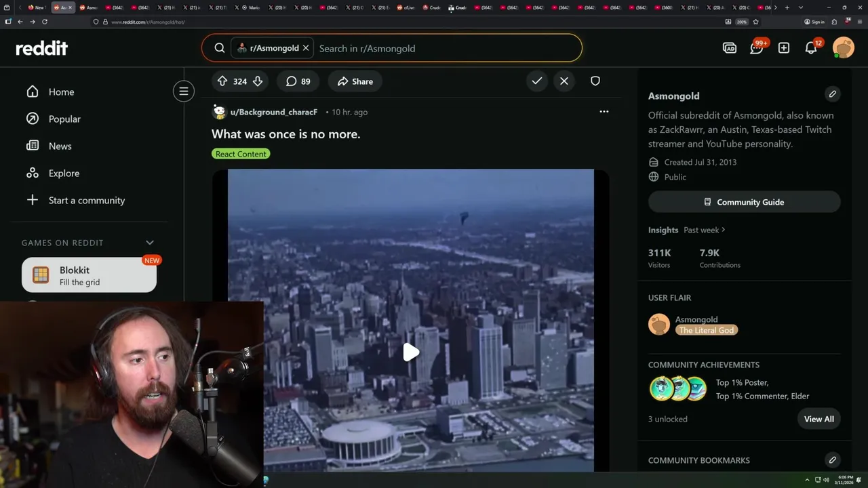Click the 311K Visitors stat
868x488 pixels.
[659, 258]
